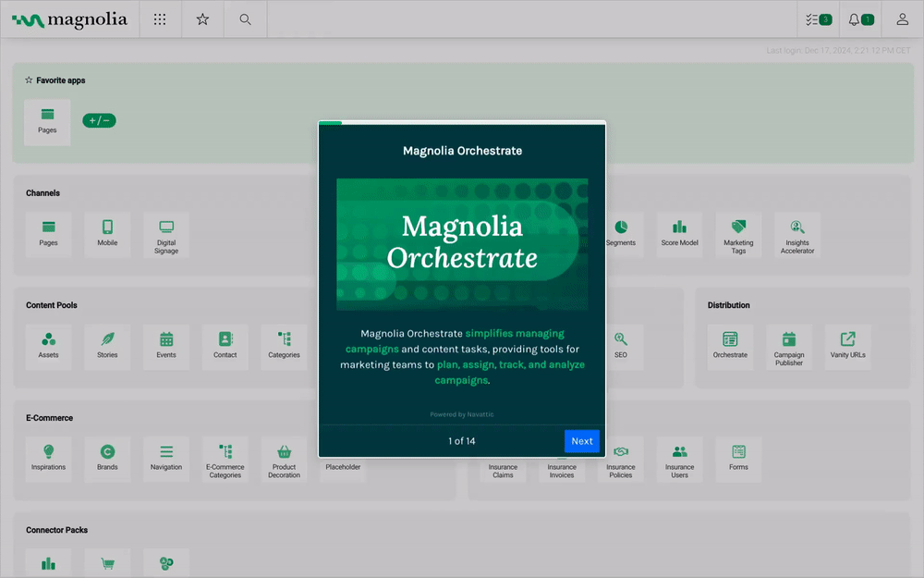924x578 pixels.
Task: Click the Powered by Navattic link
Action: [x=462, y=414]
